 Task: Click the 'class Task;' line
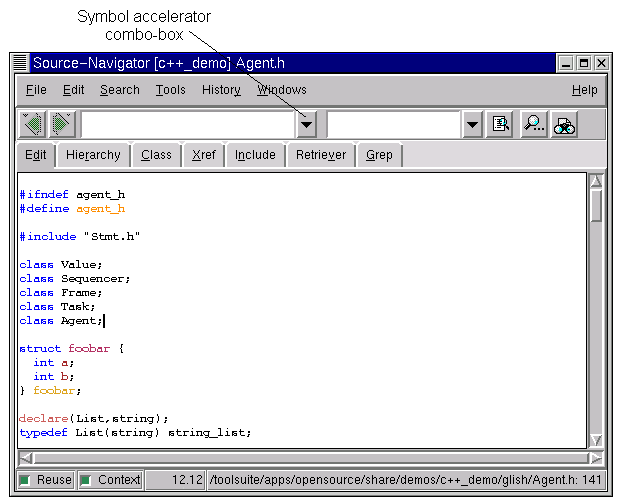click(57, 307)
